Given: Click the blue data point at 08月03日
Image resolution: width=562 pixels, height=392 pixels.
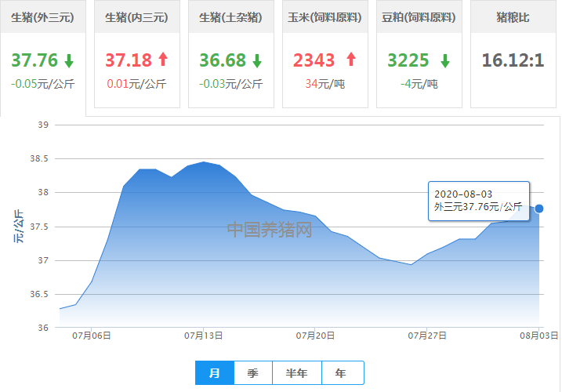Looking at the screenshot, I should [538, 209].
